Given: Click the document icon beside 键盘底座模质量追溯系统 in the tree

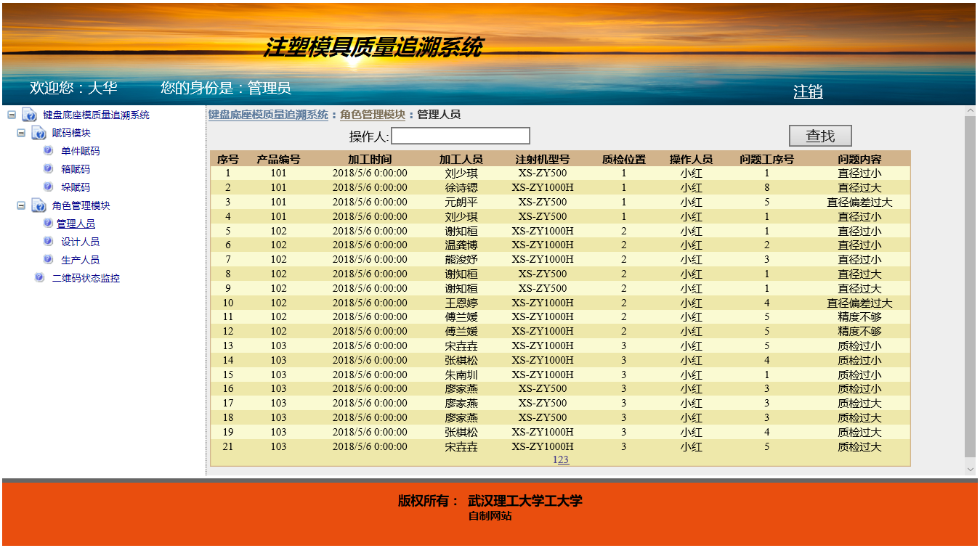Looking at the screenshot, I should point(30,115).
